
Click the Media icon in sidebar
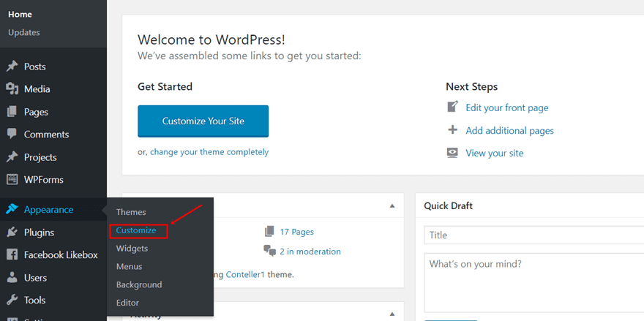tap(12, 89)
